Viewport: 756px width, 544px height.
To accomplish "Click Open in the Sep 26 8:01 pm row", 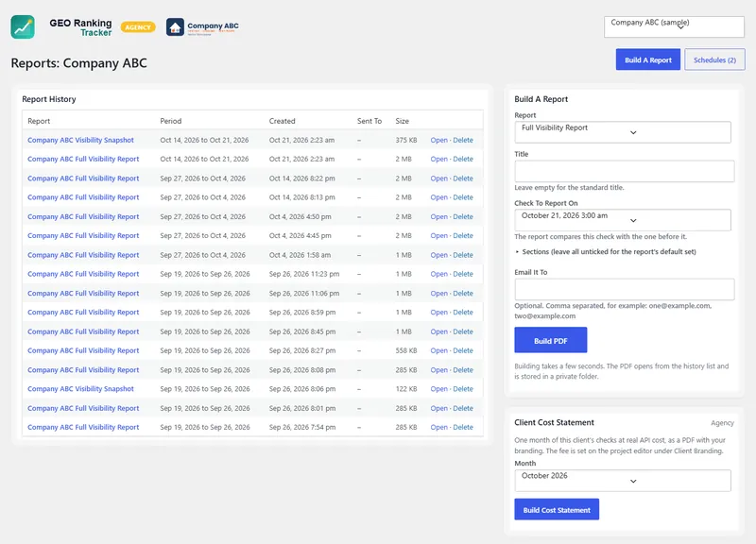I will pos(438,408).
